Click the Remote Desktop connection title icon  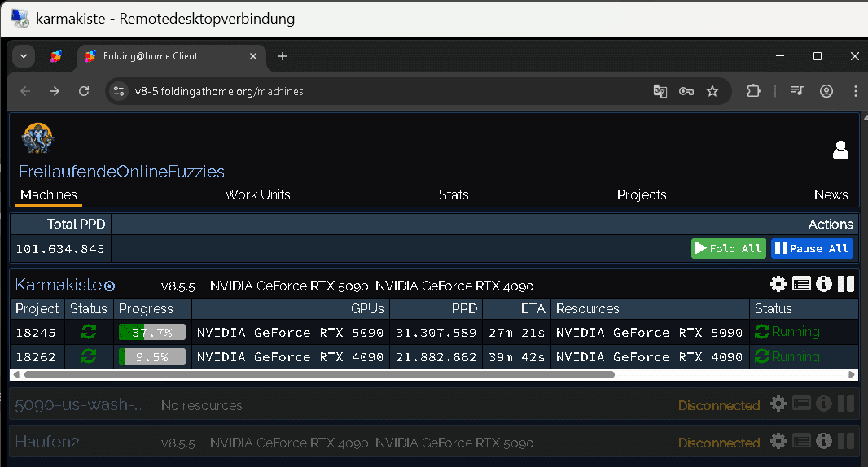(x=20, y=18)
